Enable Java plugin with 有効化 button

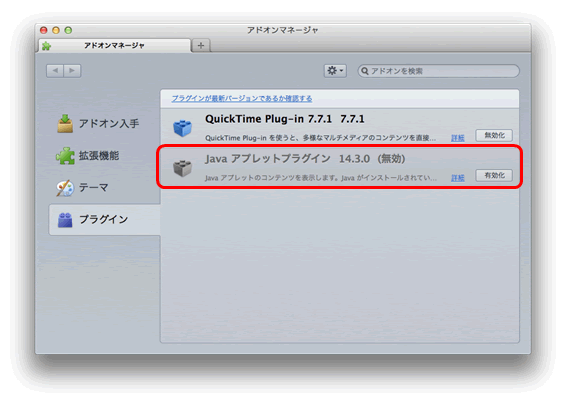click(494, 176)
